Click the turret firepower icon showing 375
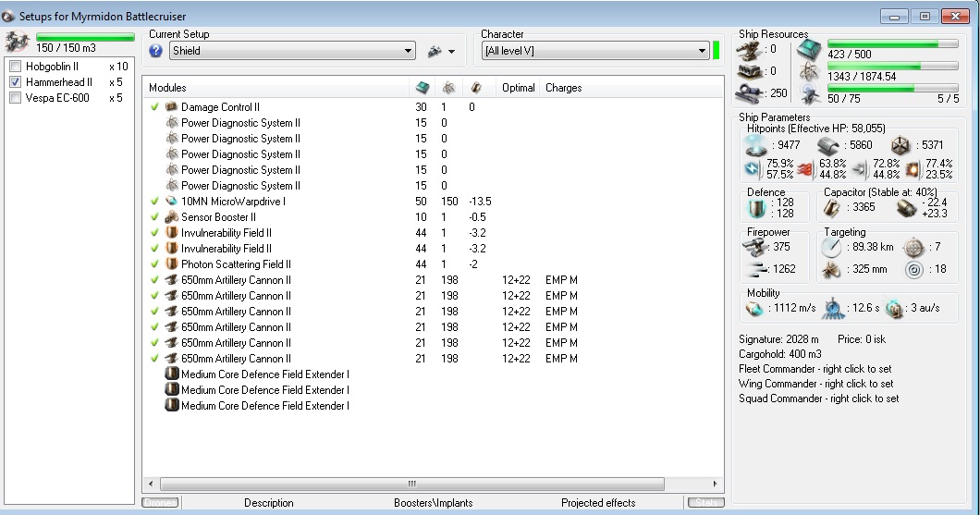Screen dimensions: 980x515 755,247
